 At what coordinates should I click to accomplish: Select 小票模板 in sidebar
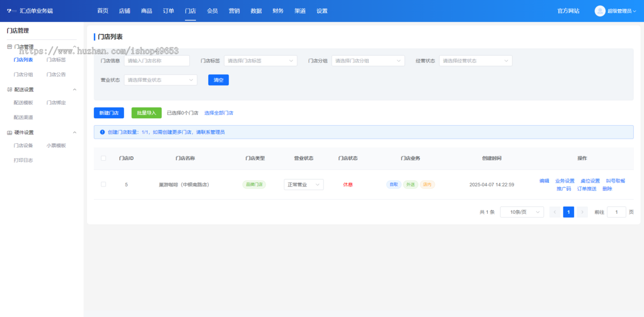click(x=56, y=146)
